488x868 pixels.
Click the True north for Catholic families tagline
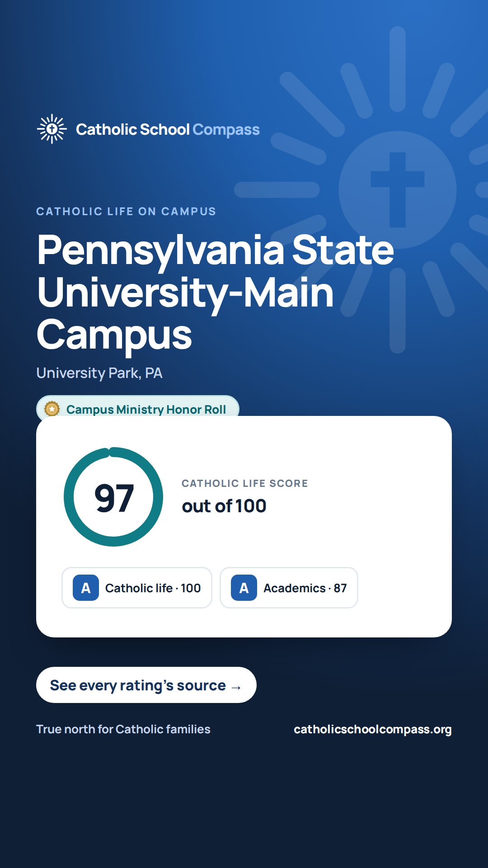[x=123, y=729]
